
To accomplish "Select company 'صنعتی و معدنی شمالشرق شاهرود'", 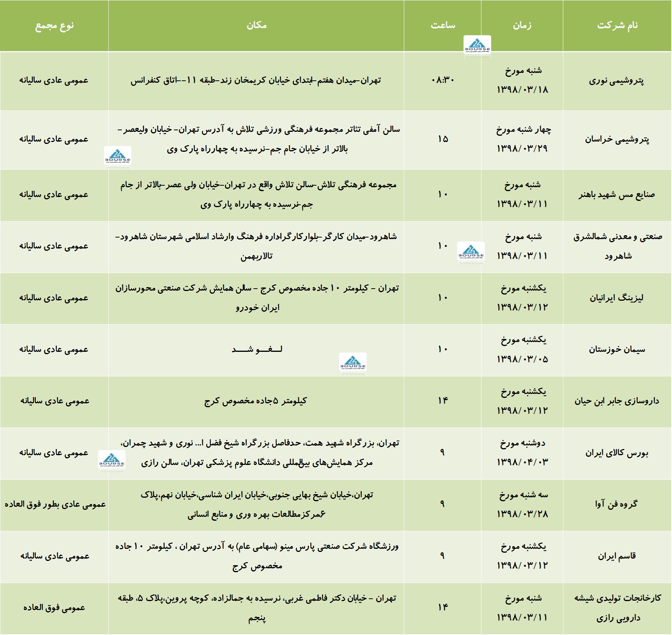I will coord(617,246).
